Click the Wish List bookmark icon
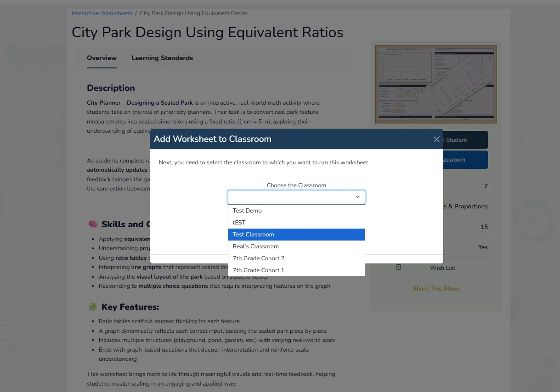 pyautogui.click(x=398, y=268)
